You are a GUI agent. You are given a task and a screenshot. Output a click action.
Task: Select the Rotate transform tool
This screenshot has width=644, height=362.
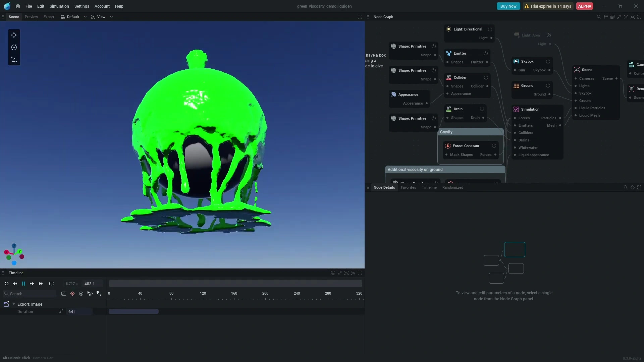14,47
